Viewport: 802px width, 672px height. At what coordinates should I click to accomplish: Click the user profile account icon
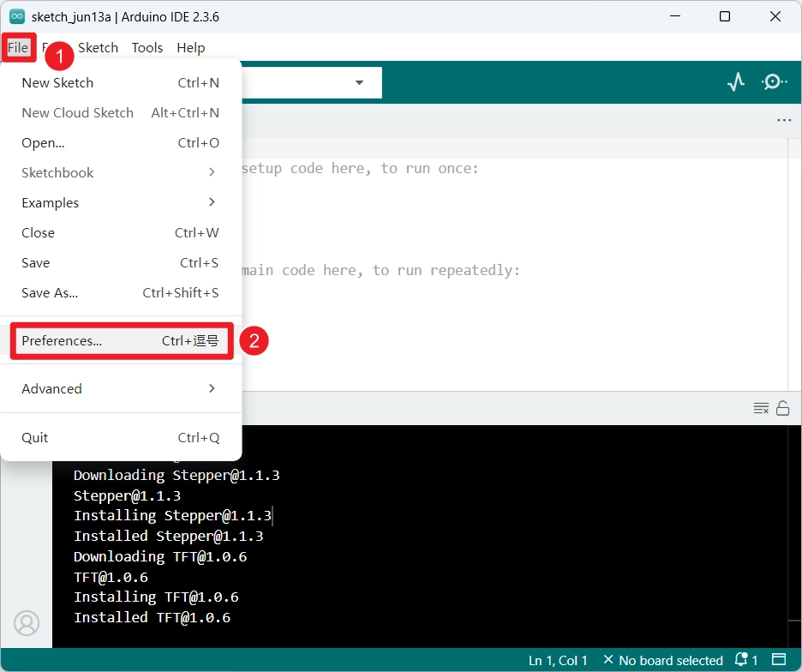(x=27, y=622)
